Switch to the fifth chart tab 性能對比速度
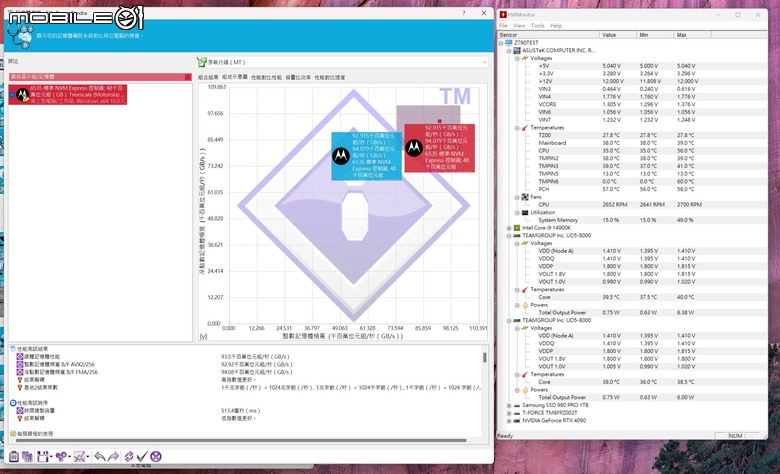The height and width of the screenshot is (474, 780). [x=330, y=78]
